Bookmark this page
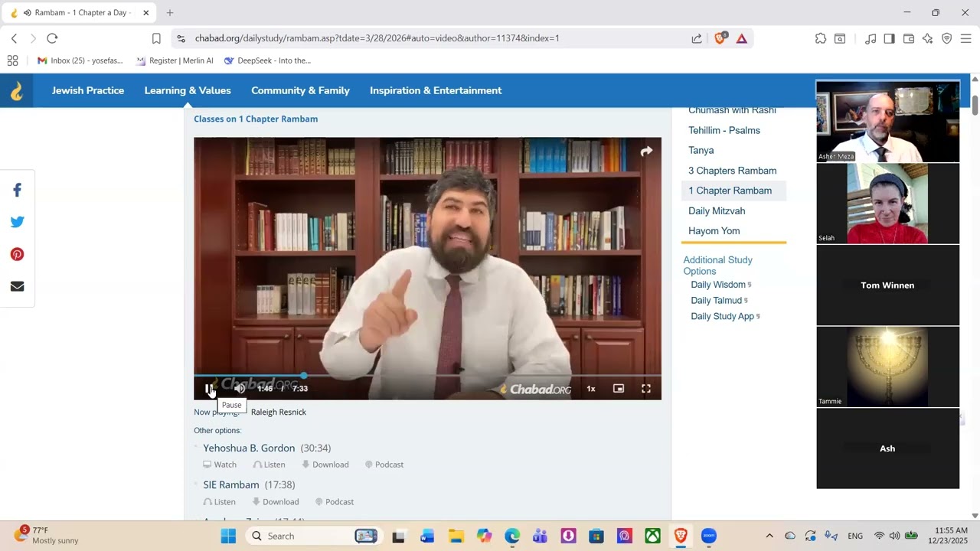This screenshot has width=980, height=551. coord(156,38)
